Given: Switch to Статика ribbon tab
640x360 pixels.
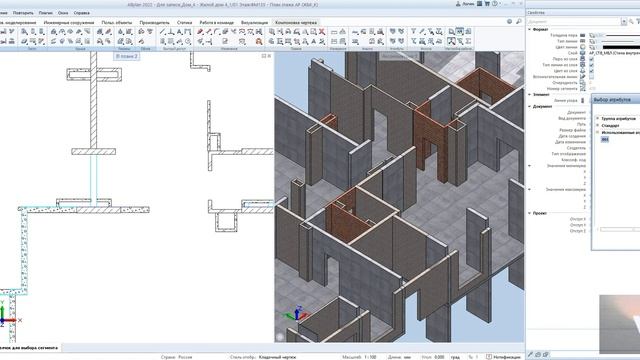Looking at the screenshot, I should [x=184, y=22].
